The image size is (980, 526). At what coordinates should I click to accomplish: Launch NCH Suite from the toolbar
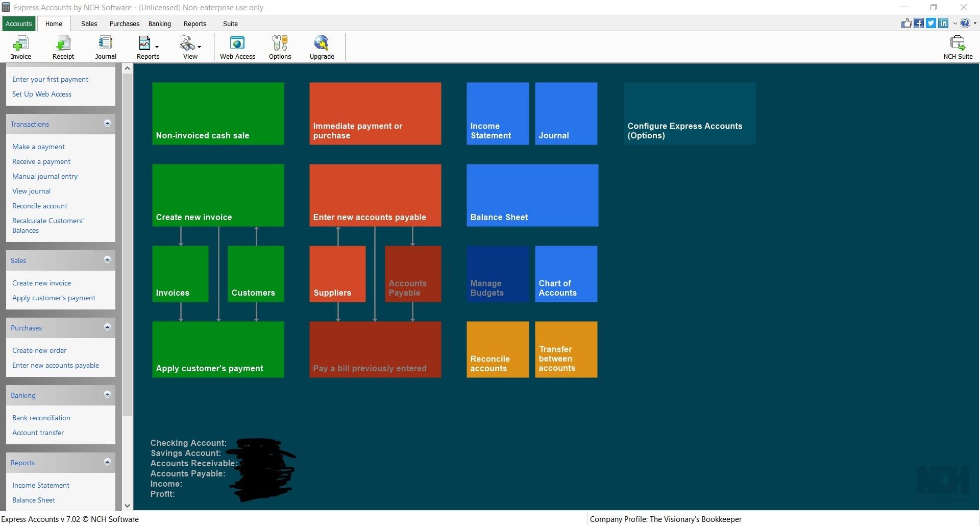coord(958,47)
